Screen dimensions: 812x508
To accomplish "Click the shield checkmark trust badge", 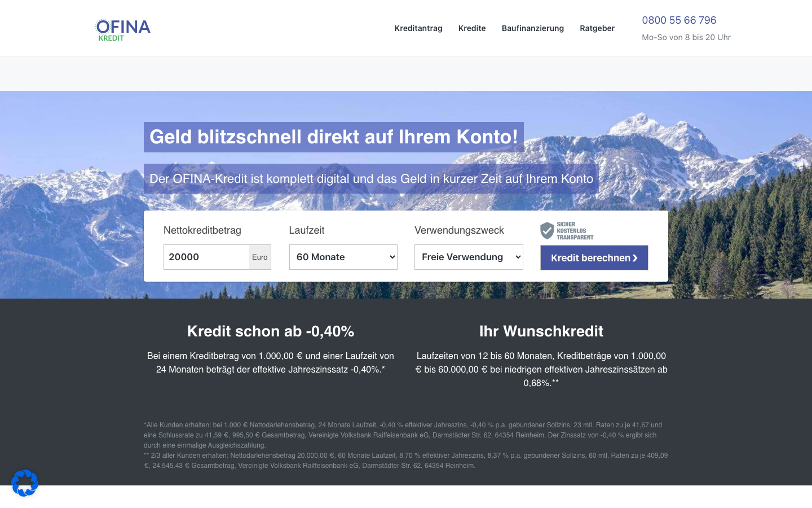I will [547, 230].
